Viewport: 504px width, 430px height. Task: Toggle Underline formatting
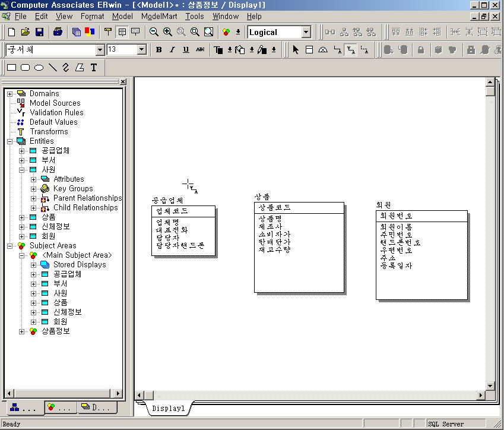186,49
